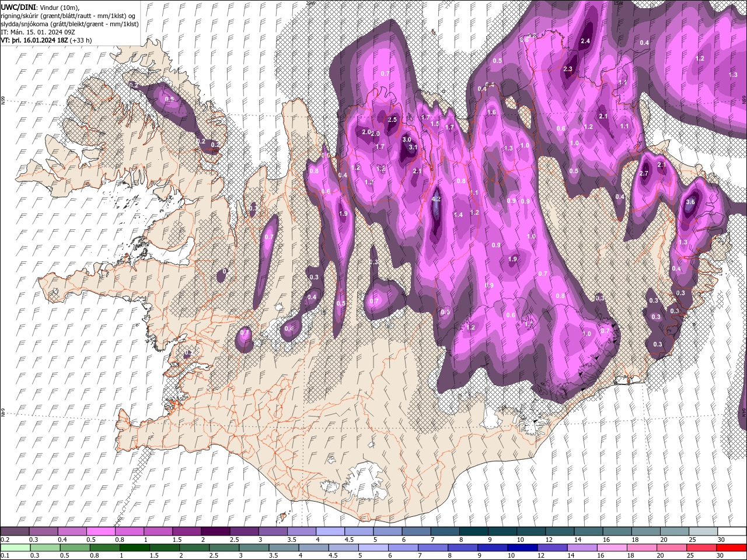Select the deep navy rain swatch labeled 10

(523, 547)
